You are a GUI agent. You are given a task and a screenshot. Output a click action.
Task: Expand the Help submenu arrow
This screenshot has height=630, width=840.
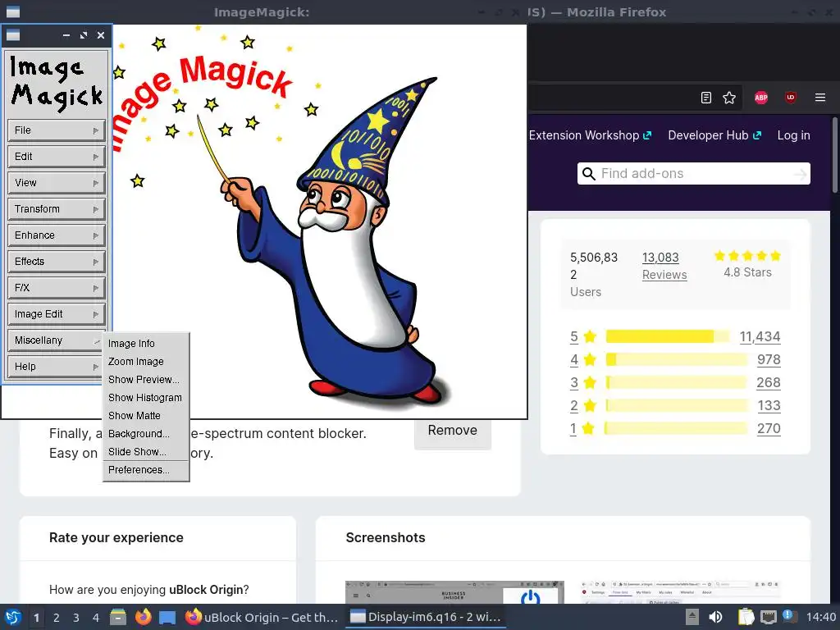(96, 367)
